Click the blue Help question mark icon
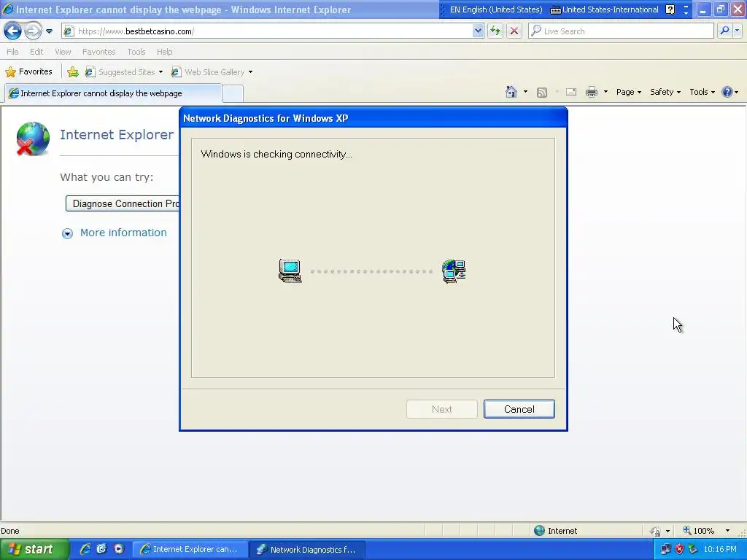 [727, 92]
